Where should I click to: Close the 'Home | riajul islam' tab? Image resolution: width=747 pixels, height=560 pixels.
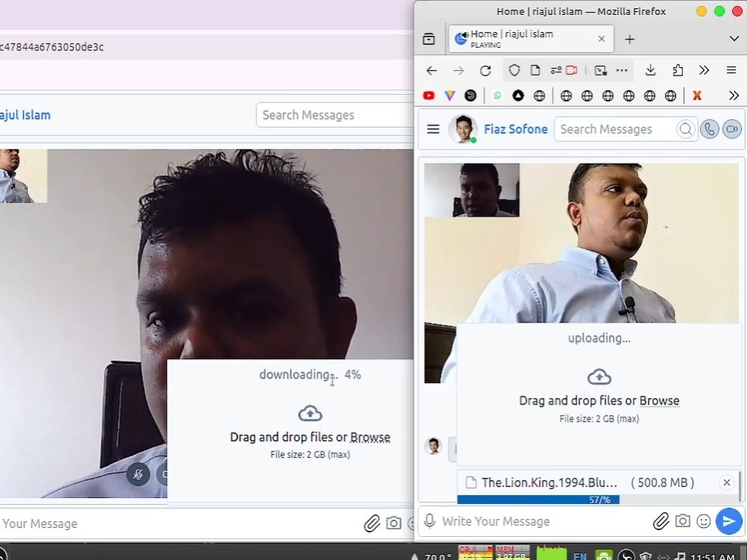(x=601, y=39)
